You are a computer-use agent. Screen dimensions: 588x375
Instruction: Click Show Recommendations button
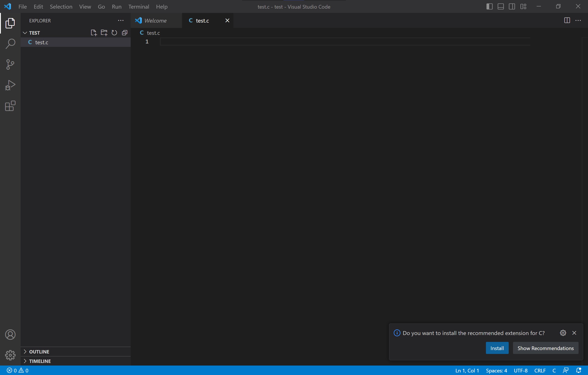click(545, 348)
